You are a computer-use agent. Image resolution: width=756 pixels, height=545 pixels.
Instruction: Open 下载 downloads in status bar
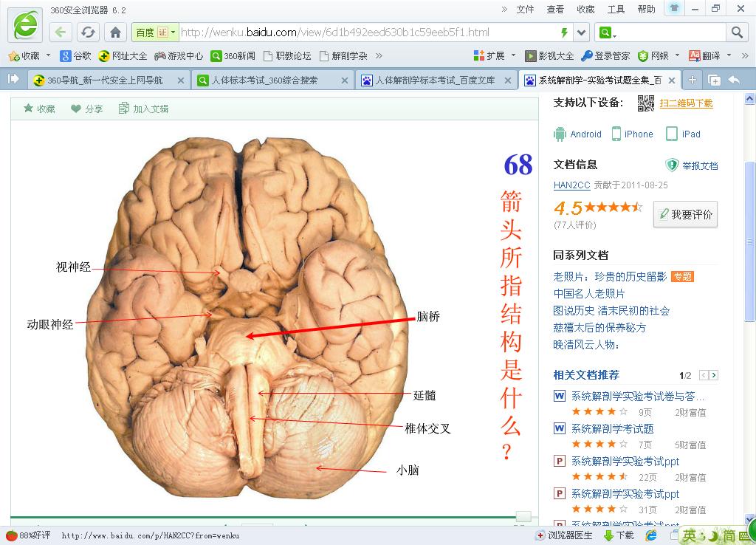[x=619, y=535]
